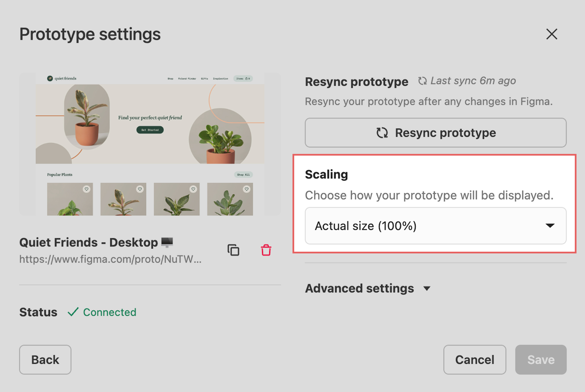Viewport: 585px width, 392px height.
Task: Copy the Quiet Friends prototype link
Action: click(233, 250)
